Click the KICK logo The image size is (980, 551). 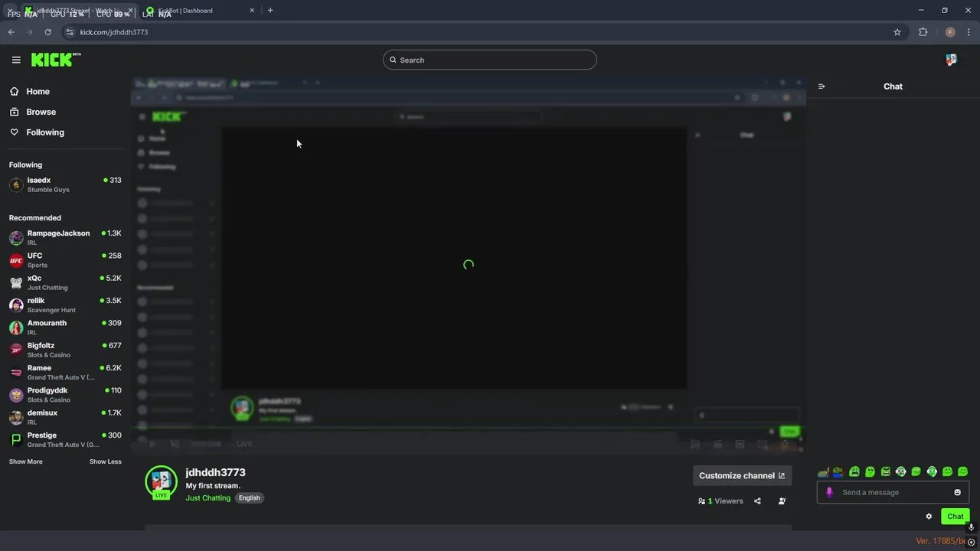(x=56, y=60)
